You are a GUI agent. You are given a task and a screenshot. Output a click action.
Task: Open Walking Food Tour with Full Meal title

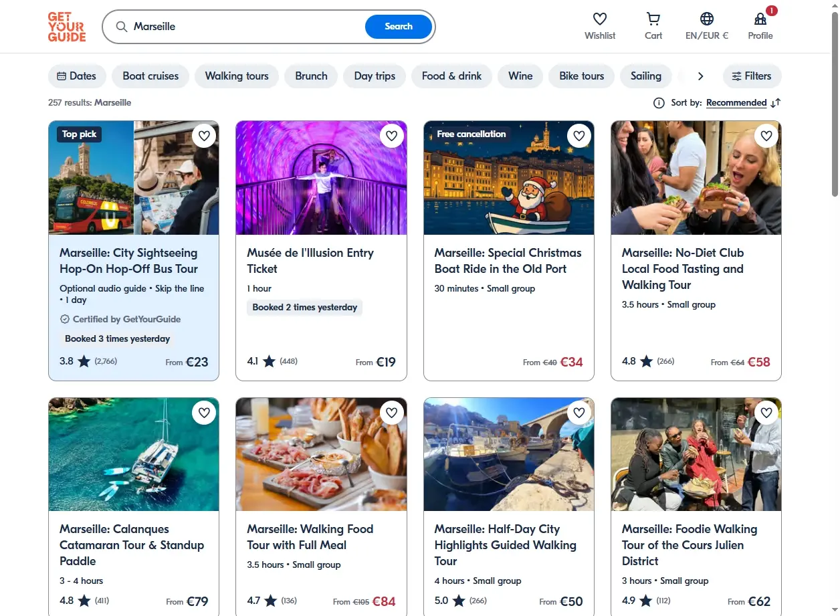(310, 537)
